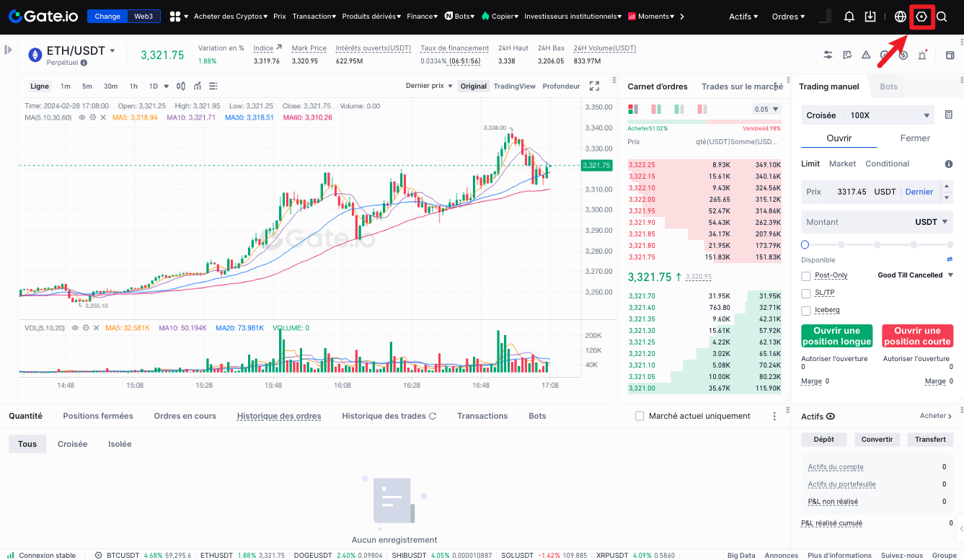Open the calculator next to the leverage selector
Image resolution: width=964 pixels, height=560 pixels.
[x=948, y=115]
